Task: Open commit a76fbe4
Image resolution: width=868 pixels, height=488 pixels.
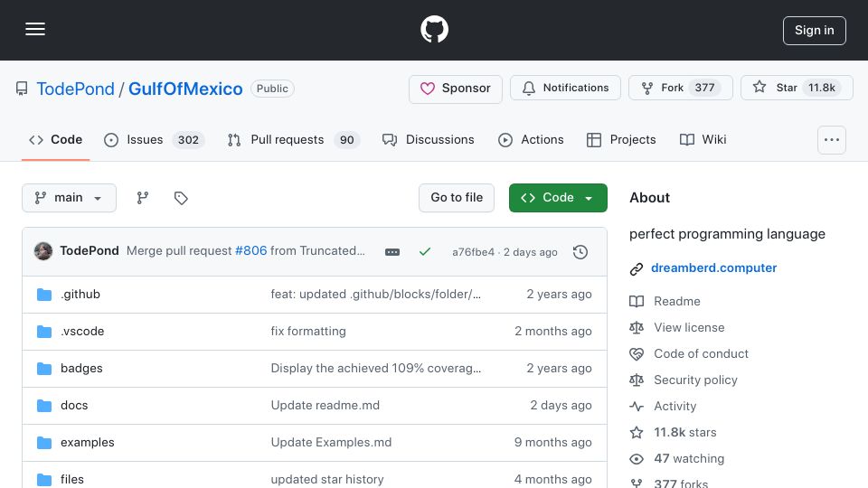Action: pos(473,252)
